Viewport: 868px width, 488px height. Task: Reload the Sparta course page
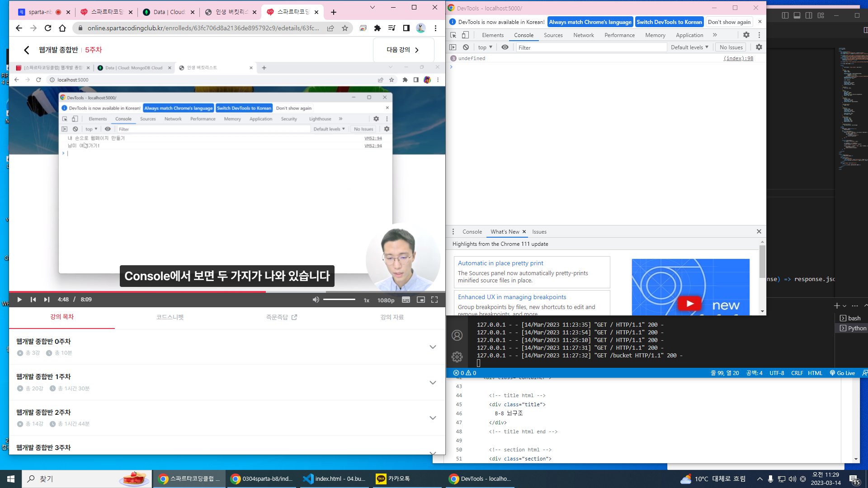[48, 28]
